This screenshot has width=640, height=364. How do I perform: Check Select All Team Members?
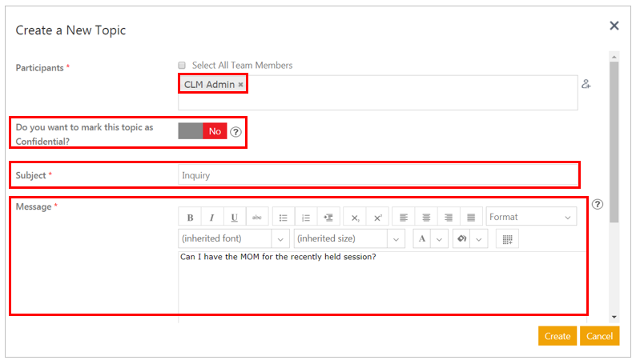[183, 66]
